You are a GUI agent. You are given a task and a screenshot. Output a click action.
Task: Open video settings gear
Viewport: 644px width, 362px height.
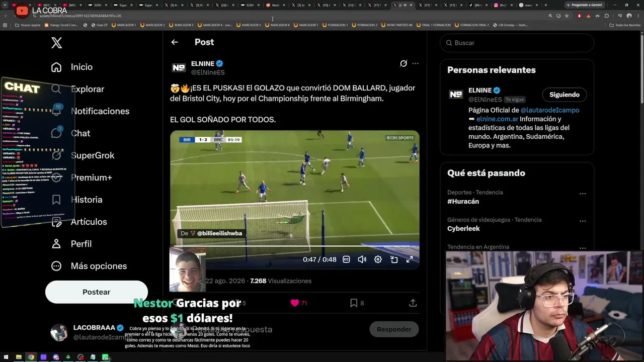point(378,259)
